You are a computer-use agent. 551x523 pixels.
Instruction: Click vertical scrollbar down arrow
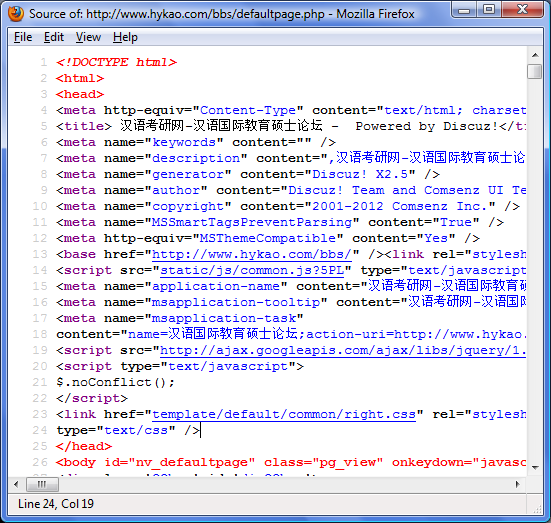click(x=535, y=467)
